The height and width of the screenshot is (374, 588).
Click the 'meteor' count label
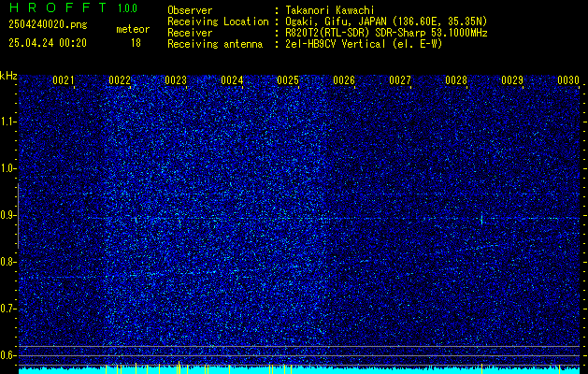(133, 29)
